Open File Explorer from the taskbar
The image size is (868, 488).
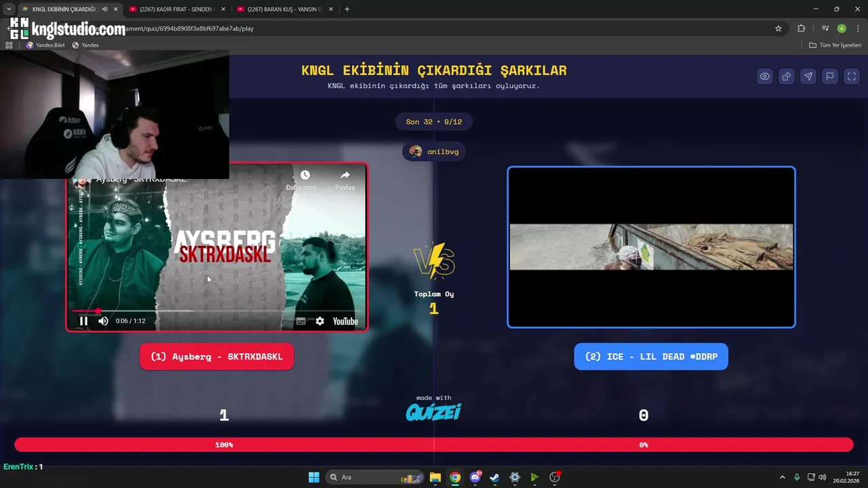435,477
